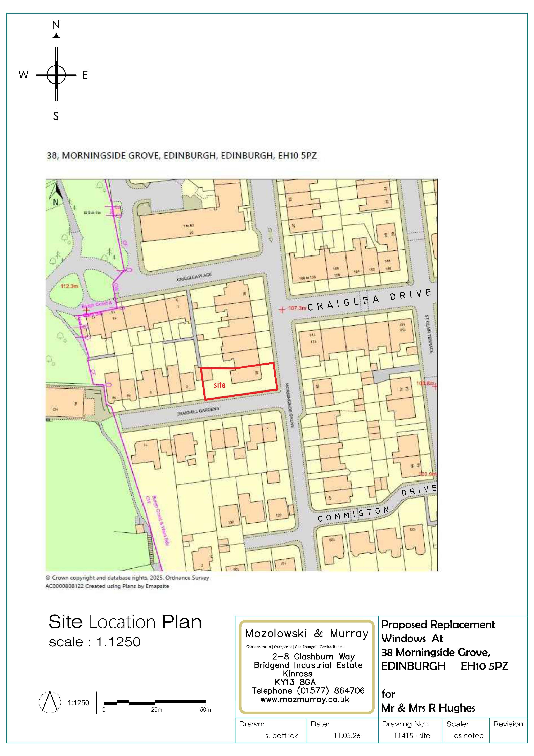The width and height of the screenshot is (534, 756).
Task: Click the 'Telephone (01577) 864706' line
Action: point(308,690)
